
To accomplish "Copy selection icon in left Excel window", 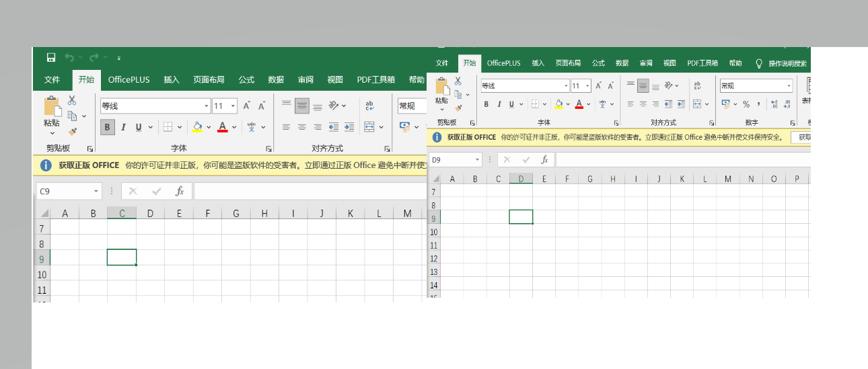I will point(72,116).
